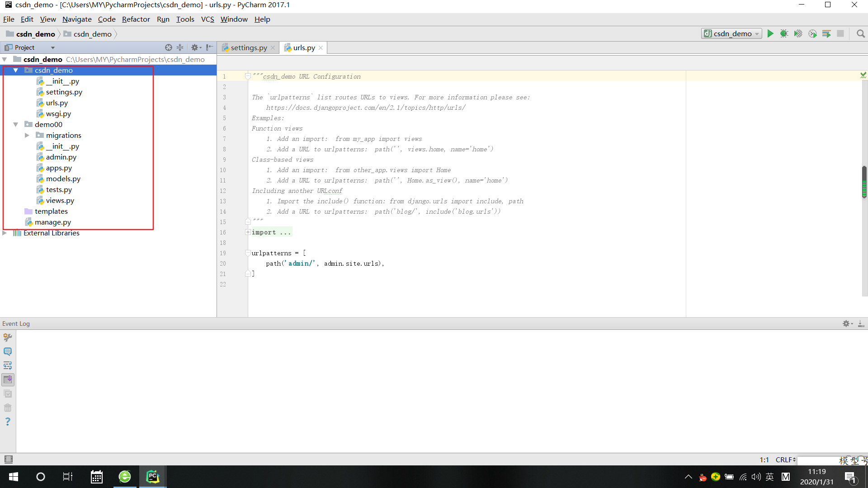Viewport: 868px width, 488px height.
Task: Open the Refactor menu
Action: [136, 19]
